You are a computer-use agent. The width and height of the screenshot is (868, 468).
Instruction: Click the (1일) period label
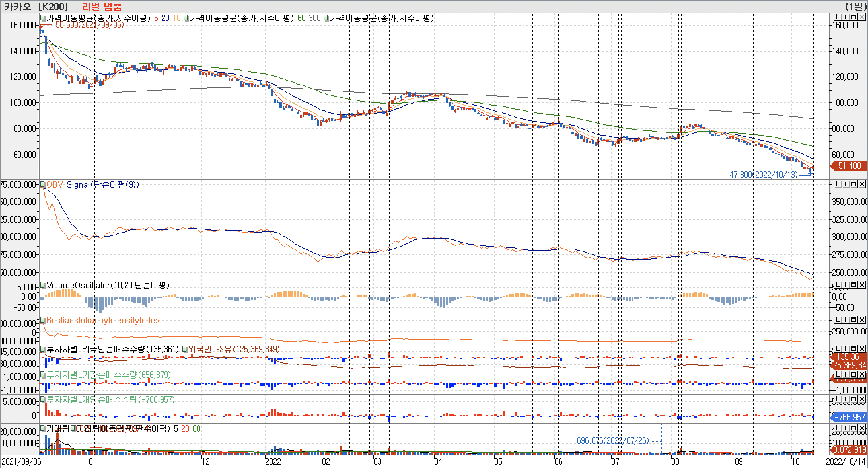pyautogui.click(x=855, y=6)
